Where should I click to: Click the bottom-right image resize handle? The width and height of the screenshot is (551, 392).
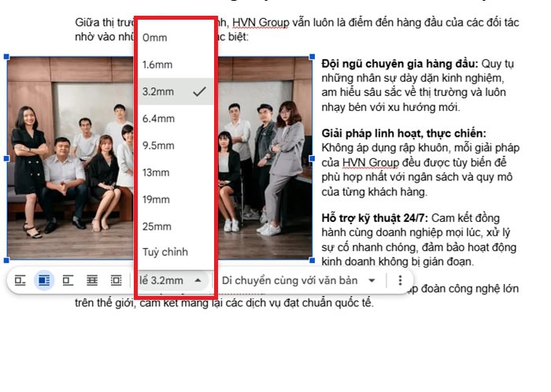pyautogui.click(x=312, y=261)
